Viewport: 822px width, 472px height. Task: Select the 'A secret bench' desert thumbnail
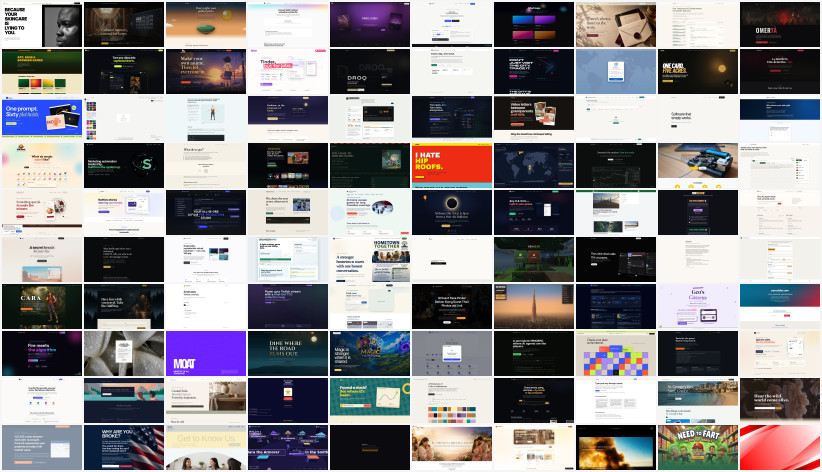(x=42, y=259)
